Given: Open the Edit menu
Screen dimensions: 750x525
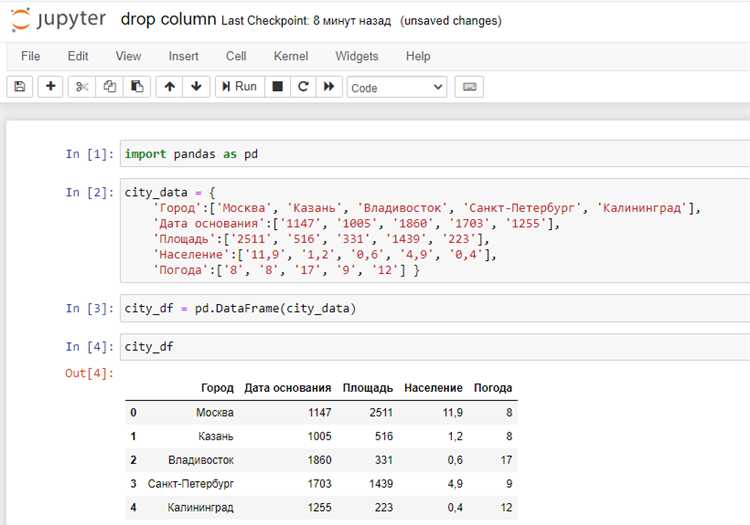Looking at the screenshot, I should click(x=77, y=56).
